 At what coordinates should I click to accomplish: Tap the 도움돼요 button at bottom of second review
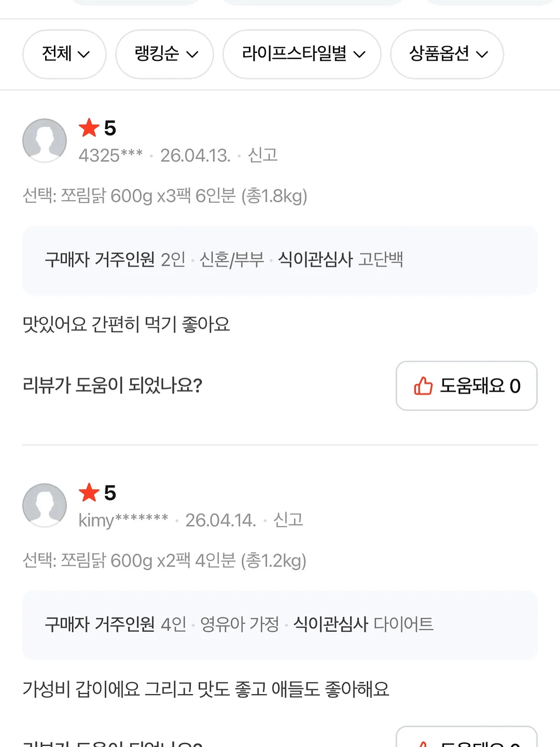[467, 738]
